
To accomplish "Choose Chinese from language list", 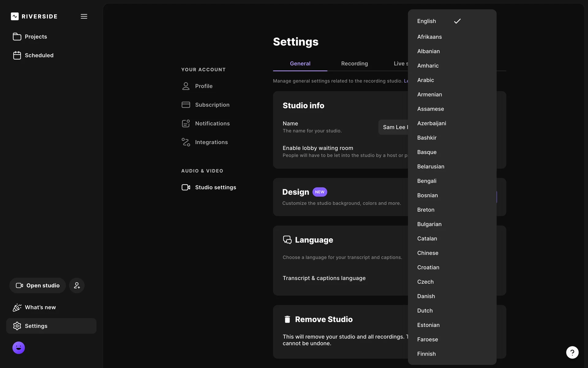I will [x=428, y=253].
